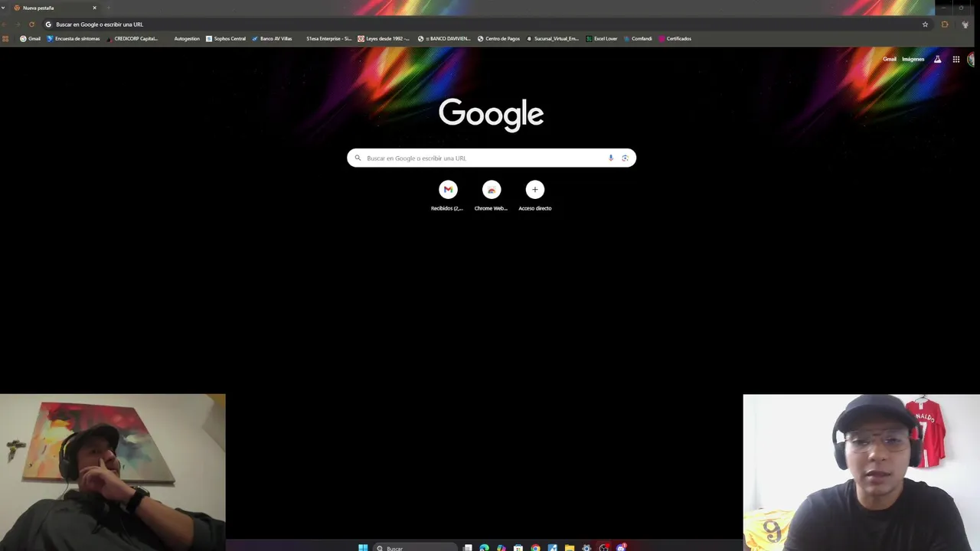Open the Chrome profile avatar in toolbar

click(x=965, y=24)
